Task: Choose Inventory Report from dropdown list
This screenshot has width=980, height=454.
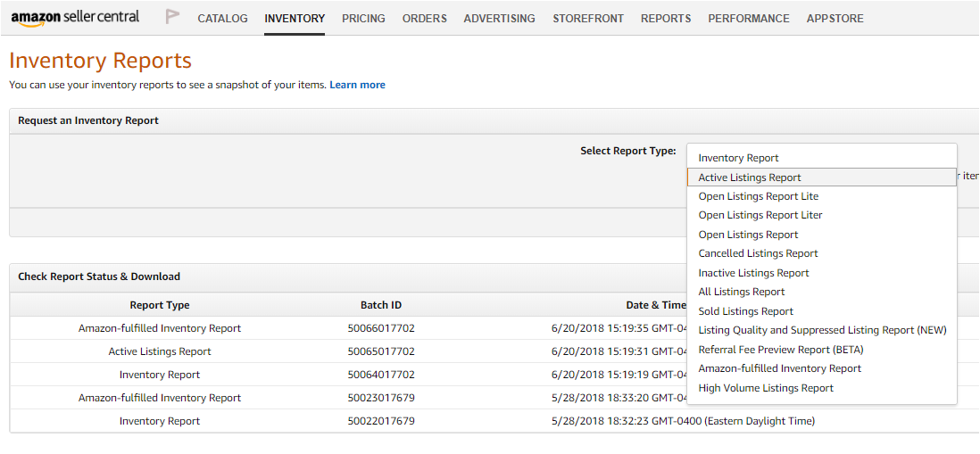Action: click(x=822, y=158)
